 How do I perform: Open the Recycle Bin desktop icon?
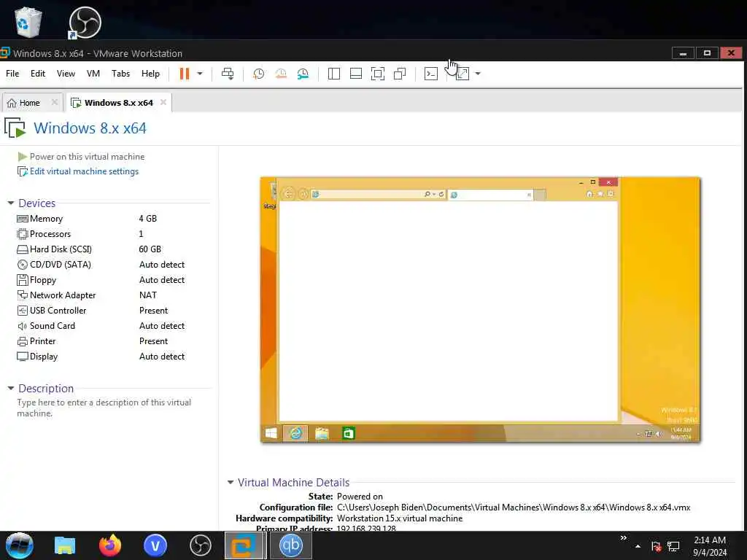point(28,22)
